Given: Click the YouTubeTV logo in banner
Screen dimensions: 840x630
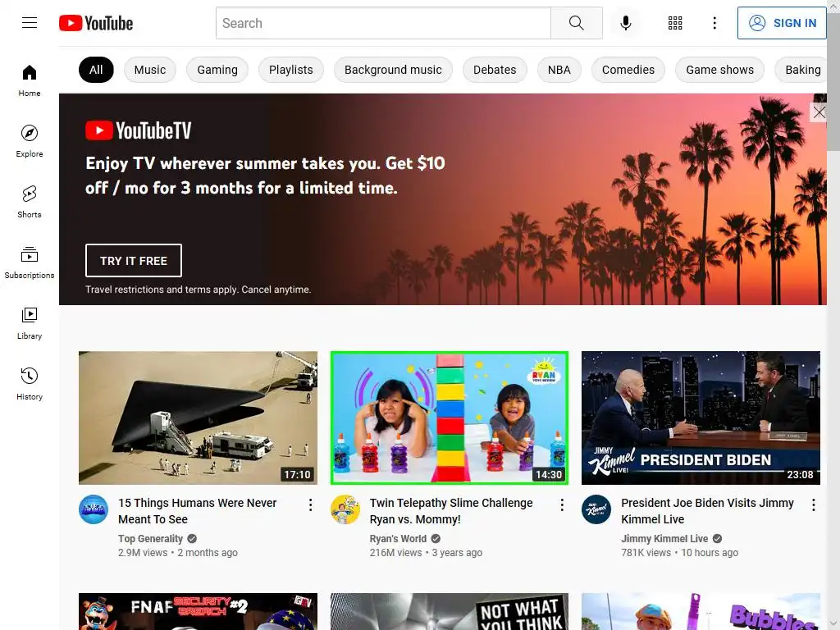Looking at the screenshot, I should (x=138, y=130).
